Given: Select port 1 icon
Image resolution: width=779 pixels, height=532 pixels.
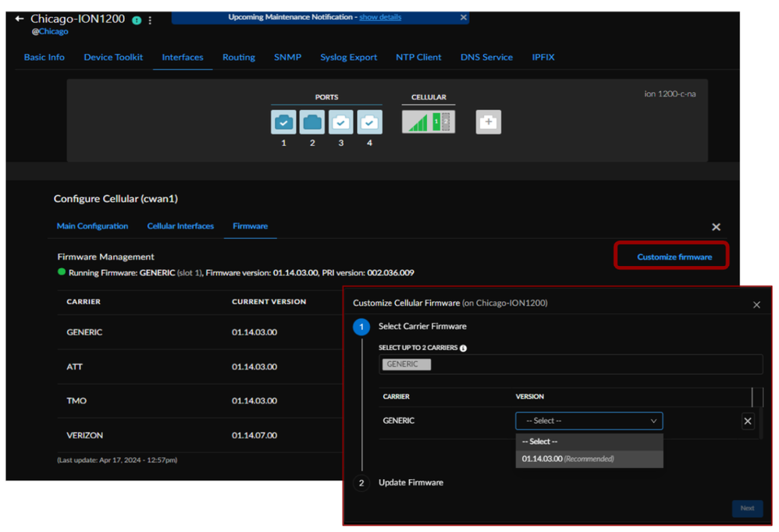Looking at the screenshot, I should pyautogui.click(x=283, y=122).
